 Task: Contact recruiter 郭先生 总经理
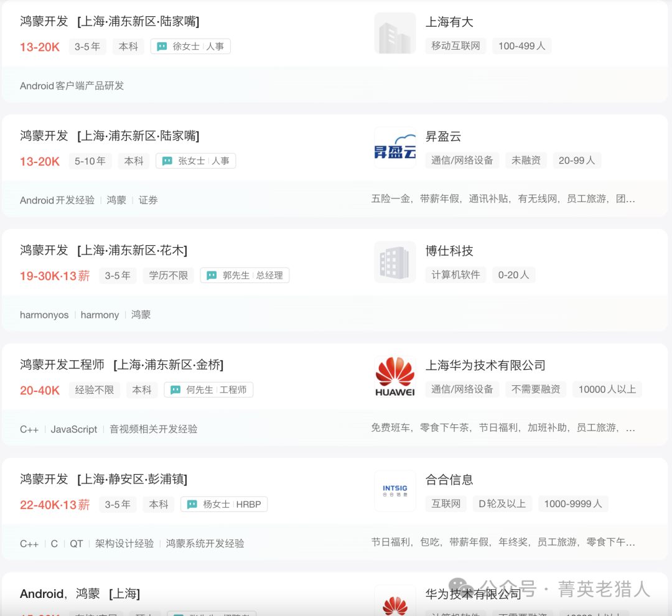pyautogui.click(x=245, y=275)
